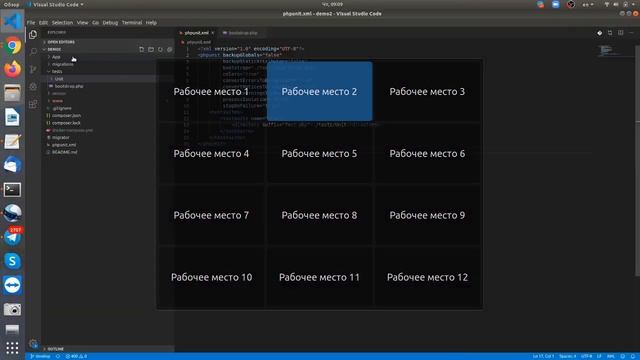The width and height of the screenshot is (640, 360).
Task: Open the Terminal app in the dock
Action: click(12, 189)
